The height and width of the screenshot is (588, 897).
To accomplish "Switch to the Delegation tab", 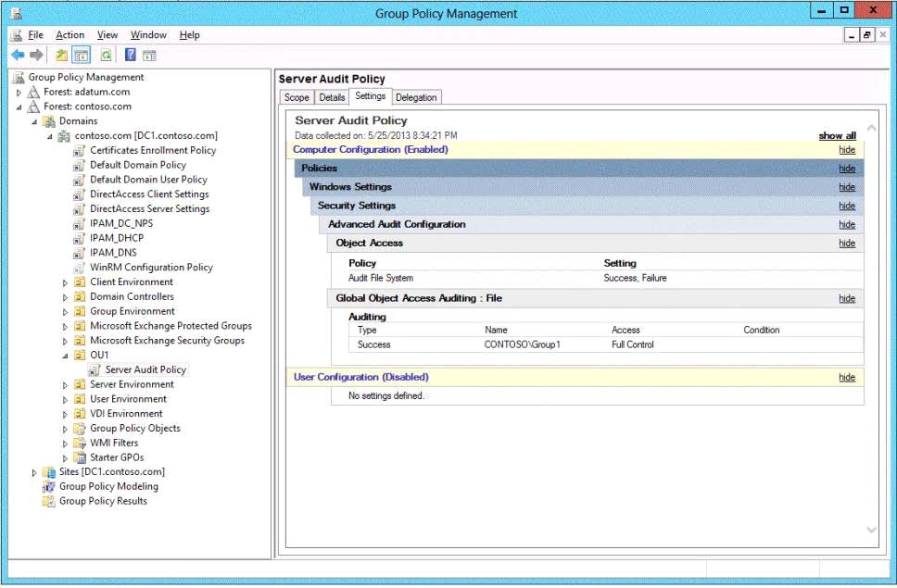I will tap(416, 97).
